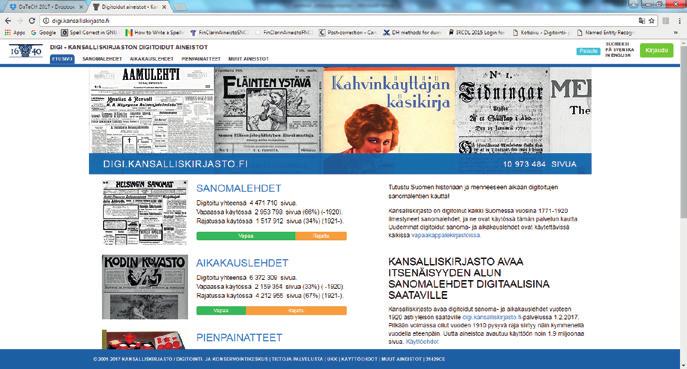The image size is (687, 369).
Task: Click orange Rajattu bar under Sanomalehdet
Action: pyautogui.click(x=321, y=236)
